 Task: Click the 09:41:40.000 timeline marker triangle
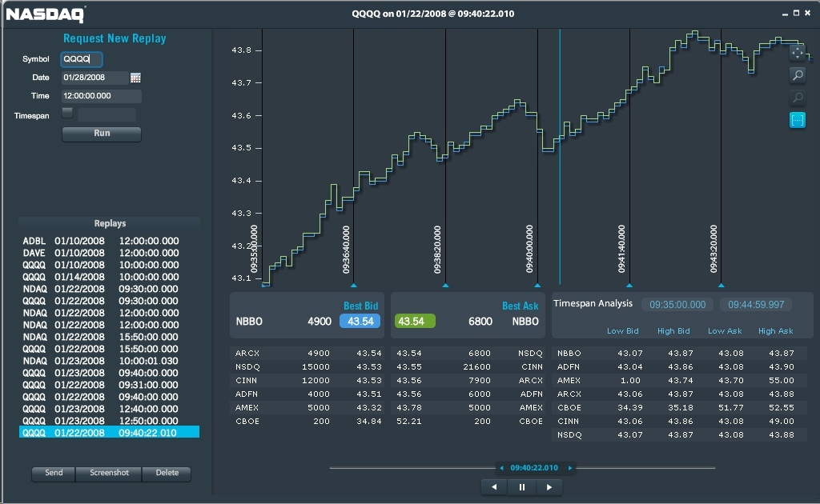point(629,286)
